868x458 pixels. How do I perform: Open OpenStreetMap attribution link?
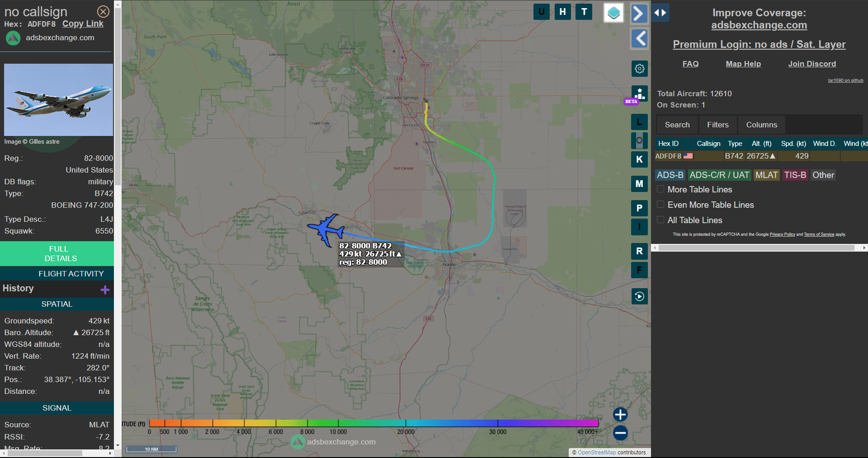coord(597,453)
